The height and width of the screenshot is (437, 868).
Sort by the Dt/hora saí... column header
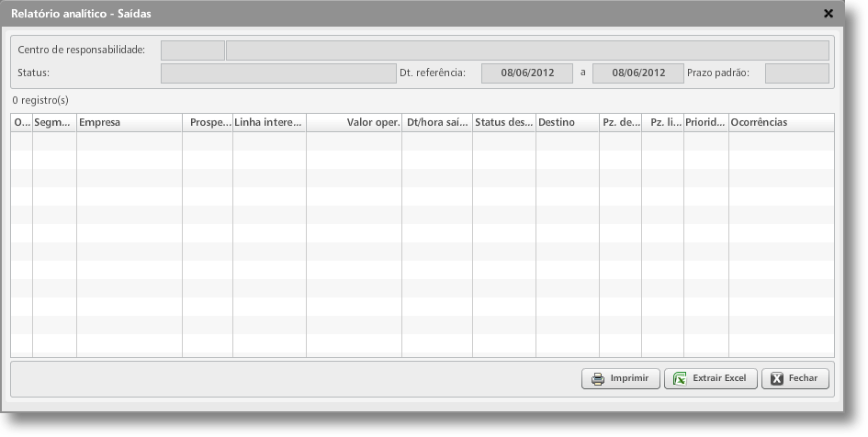coord(437,122)
